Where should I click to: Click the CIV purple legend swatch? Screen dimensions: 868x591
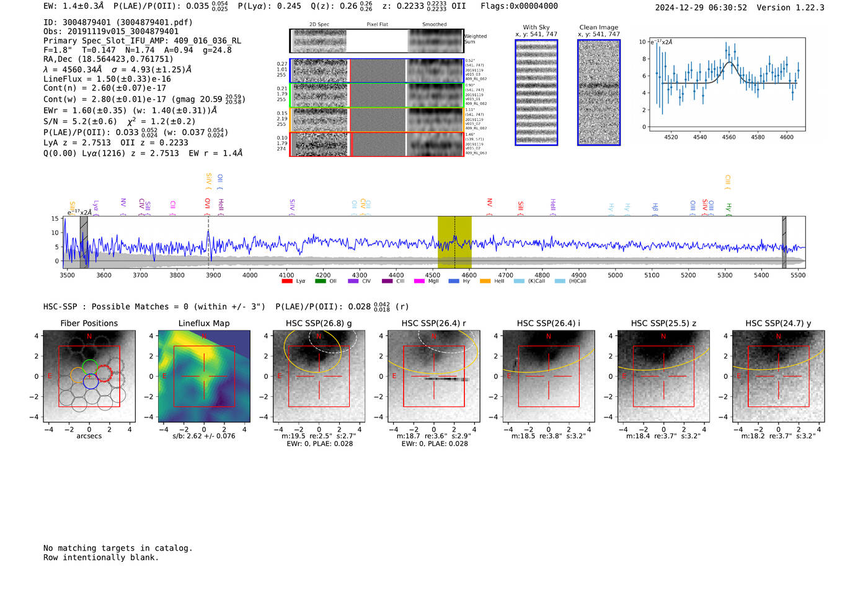click(x=353, y=281)
